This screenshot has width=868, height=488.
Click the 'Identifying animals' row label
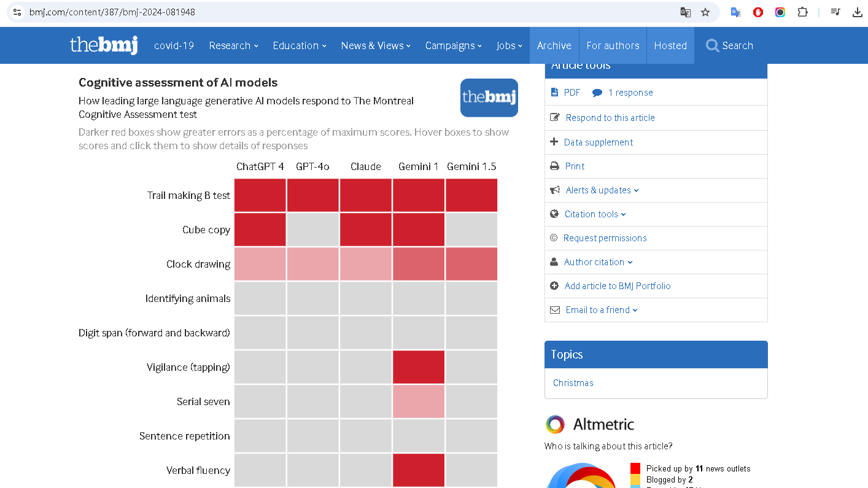pos(188,298)
